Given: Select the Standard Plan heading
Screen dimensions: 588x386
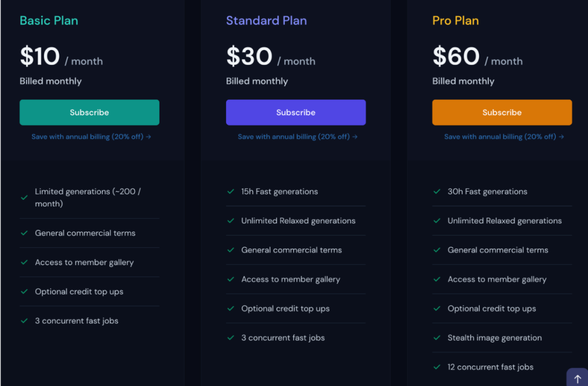Looking at the screenshot, I should click(266, 21).
